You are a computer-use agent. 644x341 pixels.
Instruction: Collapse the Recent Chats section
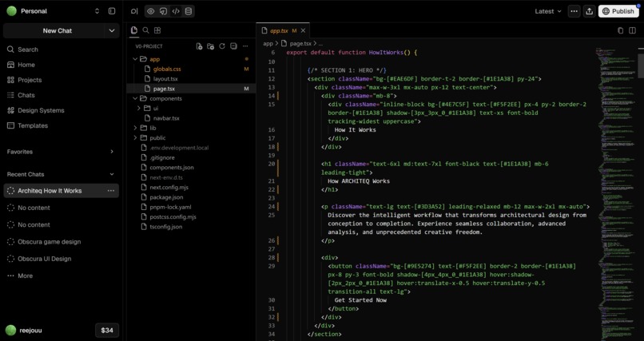[x=112, y=174]
